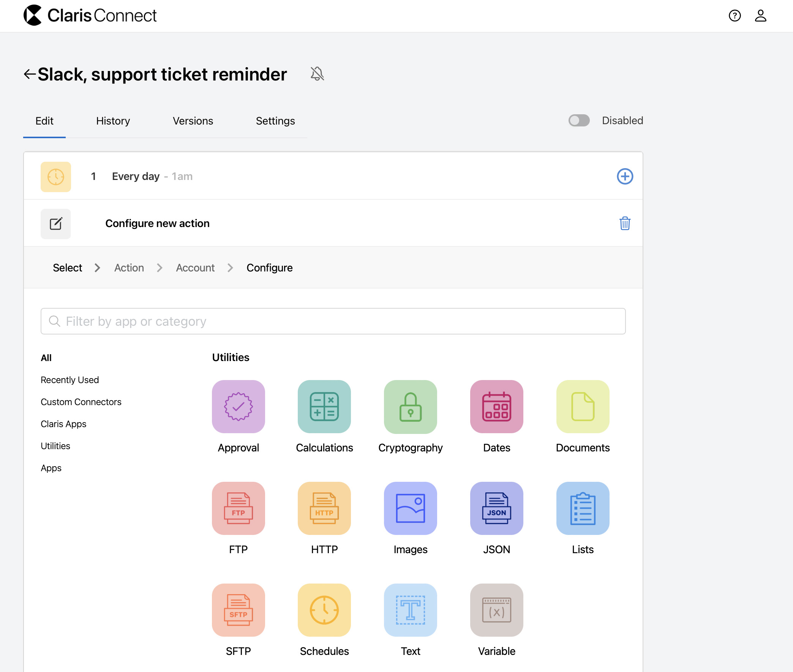Show Recently Used connectors
Viewport: 793px width, 672px height.
point(70,379)
